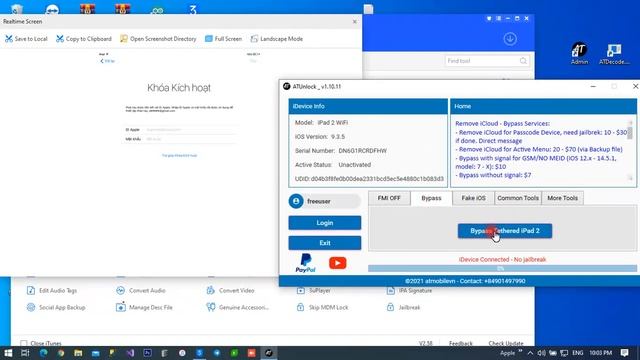The width and height of the screenshot is (640, 360).
Task: Open the Windows Start menu
Action: pos(8,353)
